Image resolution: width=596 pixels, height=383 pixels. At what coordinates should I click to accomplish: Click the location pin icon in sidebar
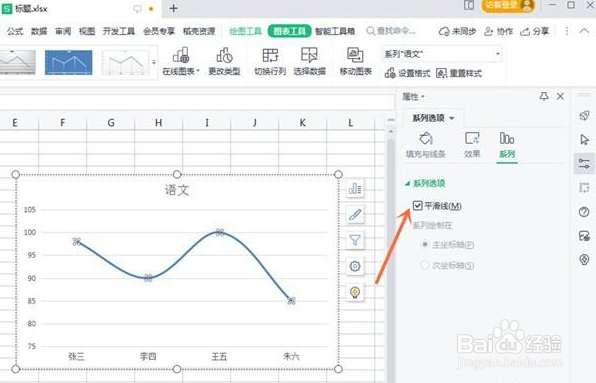coord(584,260)
